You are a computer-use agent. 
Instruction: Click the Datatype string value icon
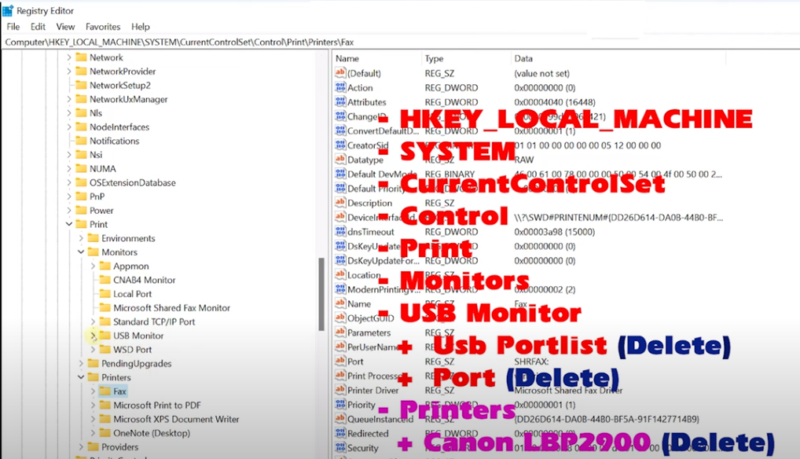coord(340,159)
